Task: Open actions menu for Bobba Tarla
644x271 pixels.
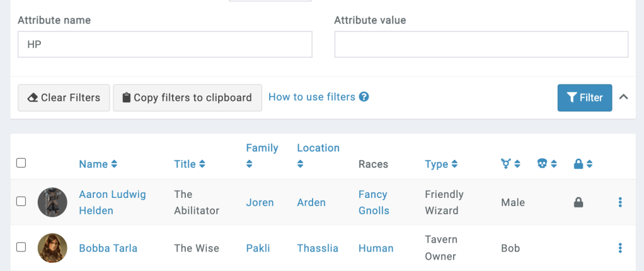Action: point(620,248)
